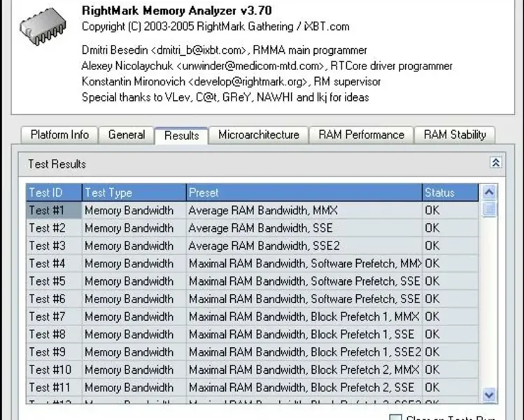Select the Test #7 row
The height and width of the screenshot is (420, 524).
[x=253, y=316]
